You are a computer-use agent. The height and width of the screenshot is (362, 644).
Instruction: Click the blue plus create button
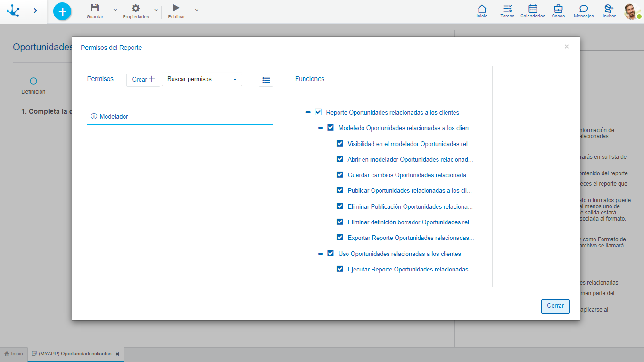click(x=62, y=11)
